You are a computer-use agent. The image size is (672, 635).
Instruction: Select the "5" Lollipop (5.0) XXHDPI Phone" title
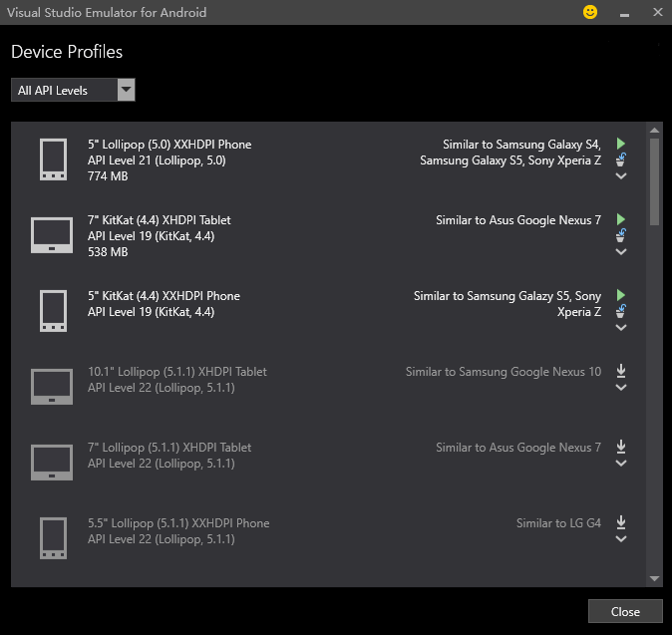169,145
